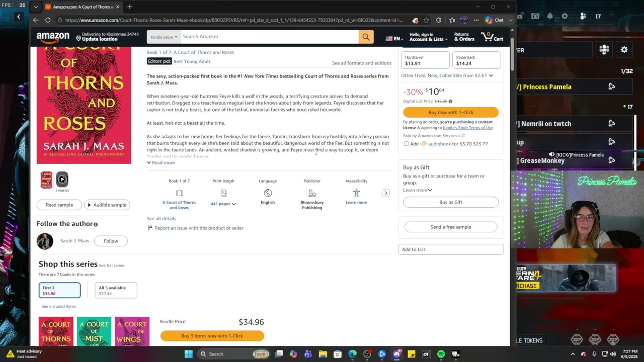Image resolution: width=644 pixels, height=362 pixels.
Task: Open Spotify from the taskbar
Action: [x=441, y=354]
